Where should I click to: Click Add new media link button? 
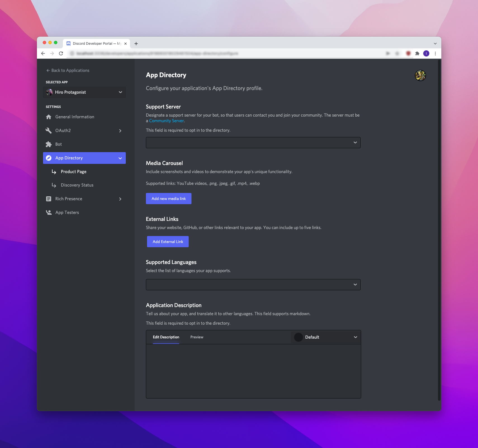coord(169,199)
